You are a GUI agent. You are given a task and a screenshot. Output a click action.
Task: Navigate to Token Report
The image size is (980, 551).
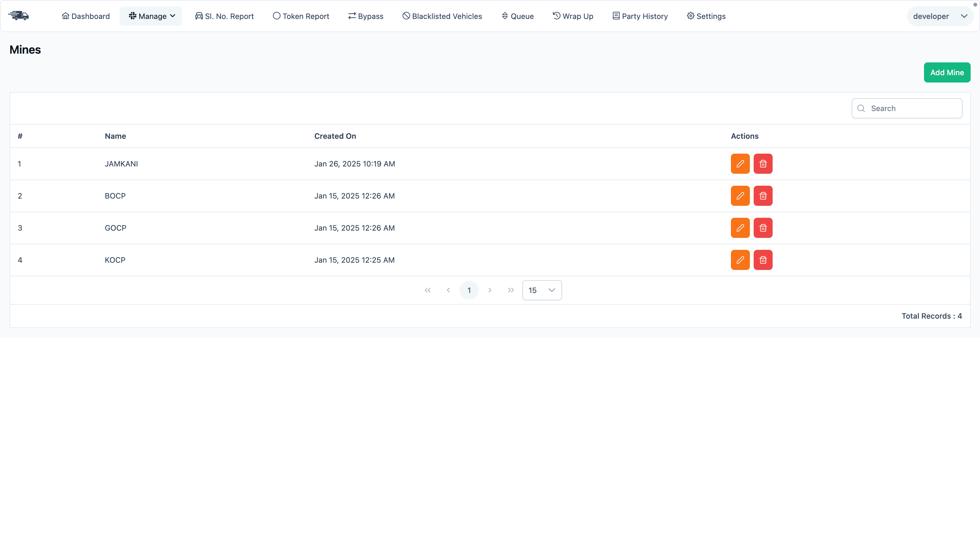pos(301,16)
